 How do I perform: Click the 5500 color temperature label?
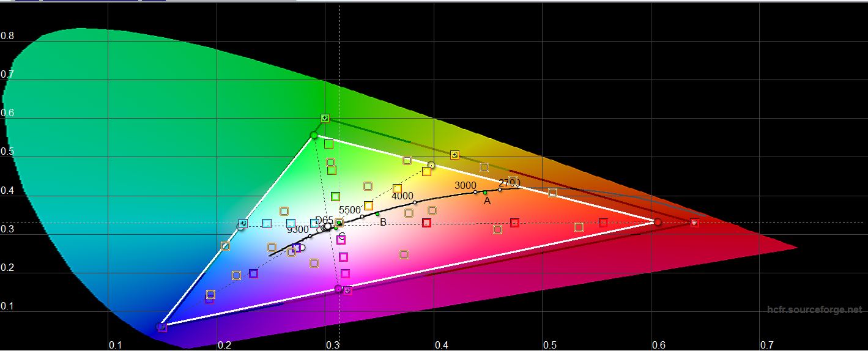pyautogui.click(x=349, y=210)
